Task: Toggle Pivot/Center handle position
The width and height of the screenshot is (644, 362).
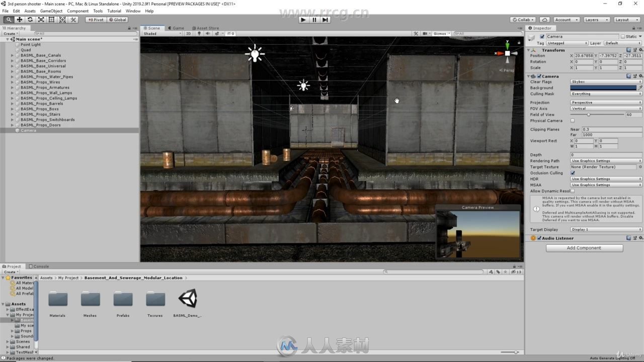Action: click(95, 20)
